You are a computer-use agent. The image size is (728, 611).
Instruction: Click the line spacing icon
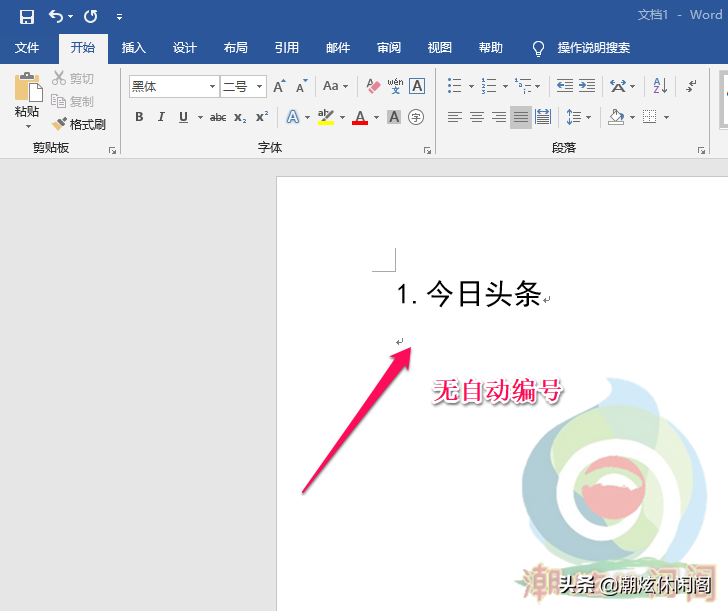pos(573,117)
